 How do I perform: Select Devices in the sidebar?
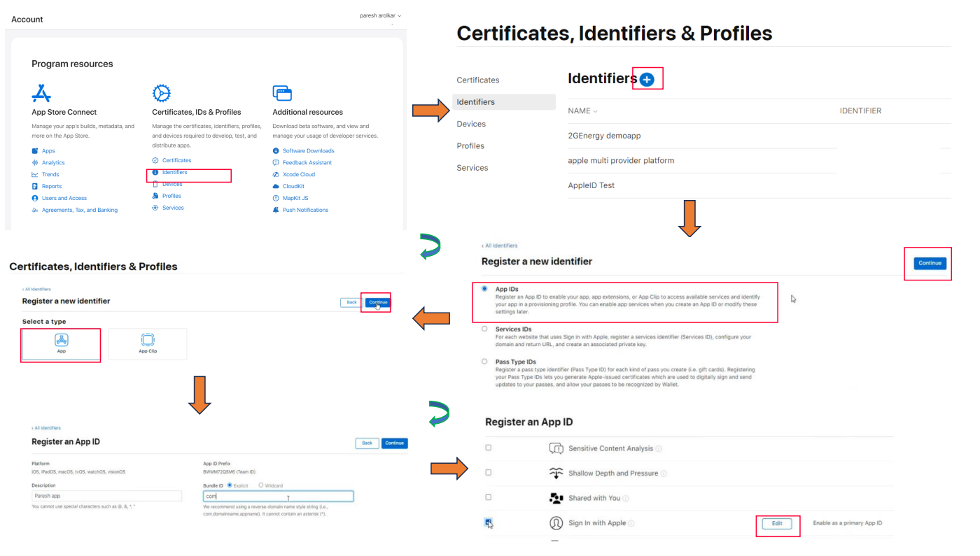[x=471, y=123]
